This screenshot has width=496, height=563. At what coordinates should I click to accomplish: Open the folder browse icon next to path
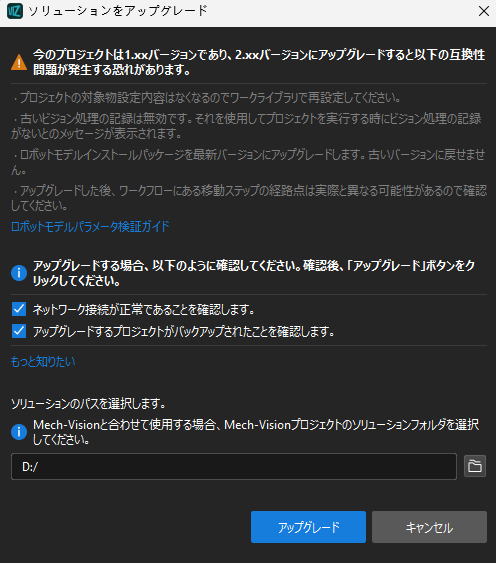475,466
